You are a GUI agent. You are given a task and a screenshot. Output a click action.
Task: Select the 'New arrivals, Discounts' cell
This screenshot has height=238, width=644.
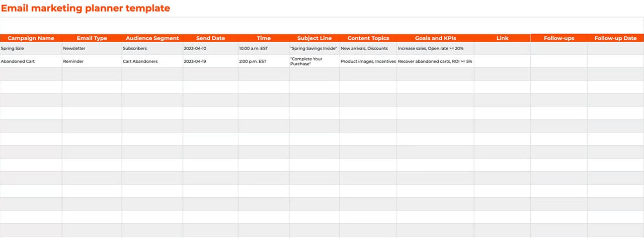tap(368, 49)
